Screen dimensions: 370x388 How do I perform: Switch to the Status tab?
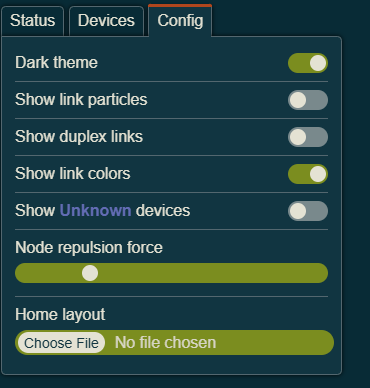coord(32,21)
